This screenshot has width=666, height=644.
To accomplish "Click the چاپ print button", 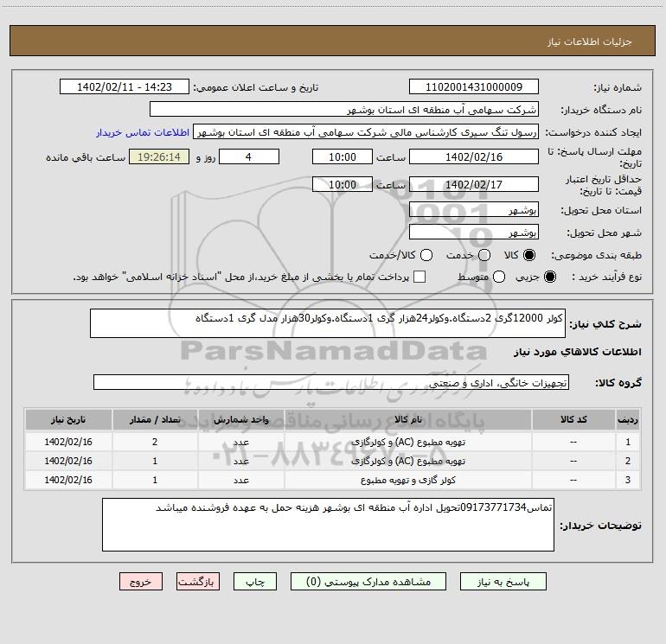I will pos(255,582).
